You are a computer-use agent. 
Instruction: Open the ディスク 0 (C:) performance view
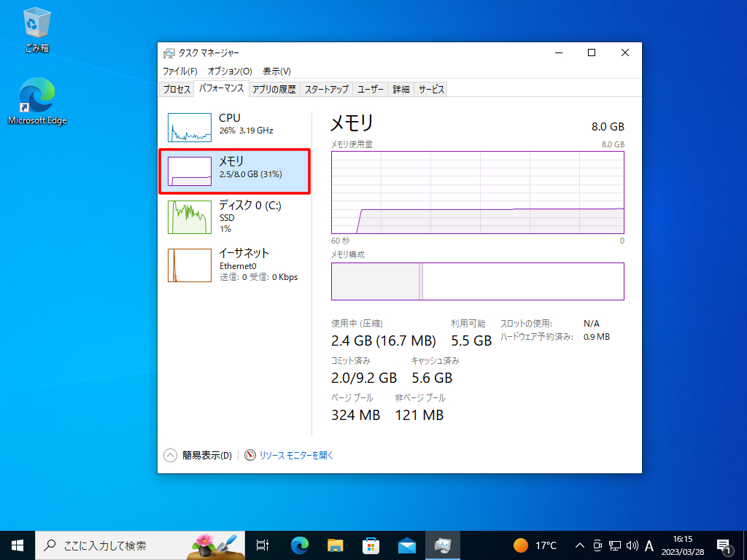tap(234, 217)
